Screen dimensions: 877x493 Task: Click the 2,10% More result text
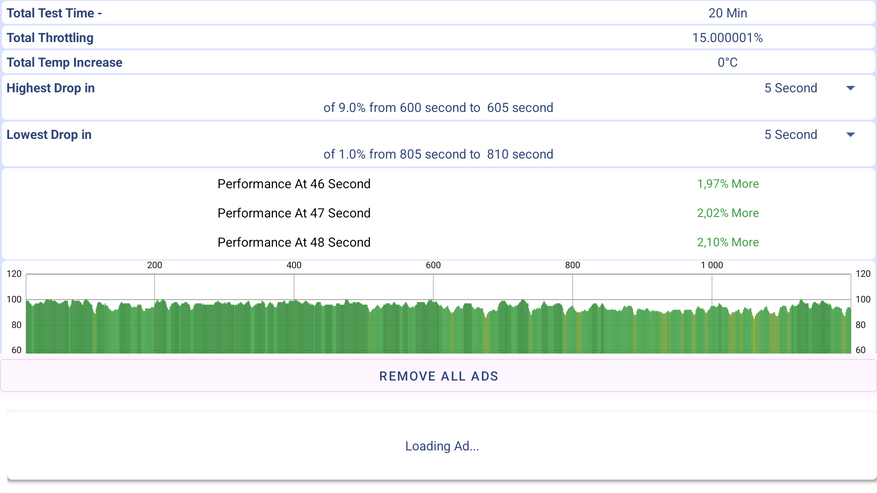[x=728, y=242]
